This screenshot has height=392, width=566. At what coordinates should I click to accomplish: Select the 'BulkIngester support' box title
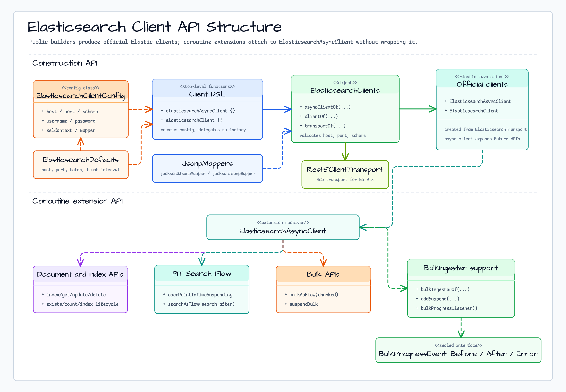pos(461,268)
